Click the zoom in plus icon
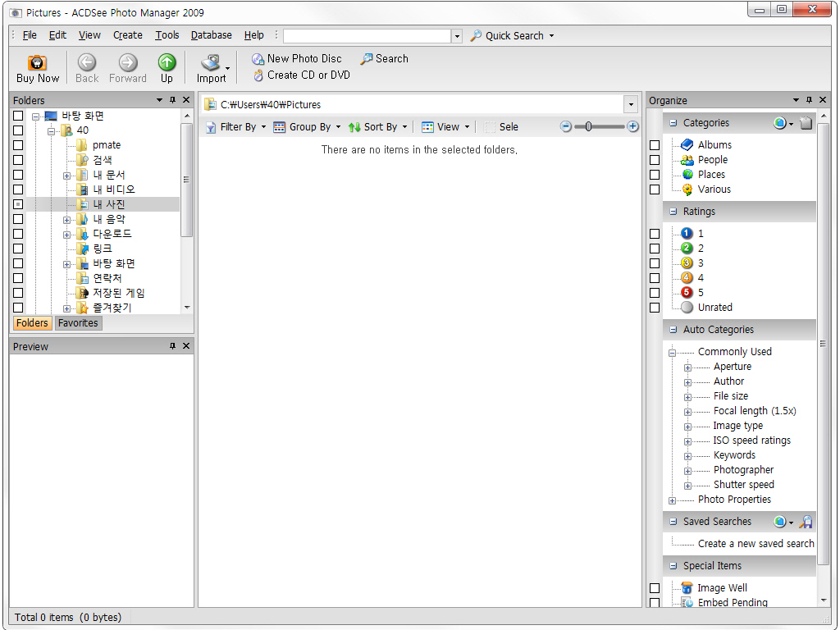The width and height of the screenshot is (840, 630). [x=632, y=126]
